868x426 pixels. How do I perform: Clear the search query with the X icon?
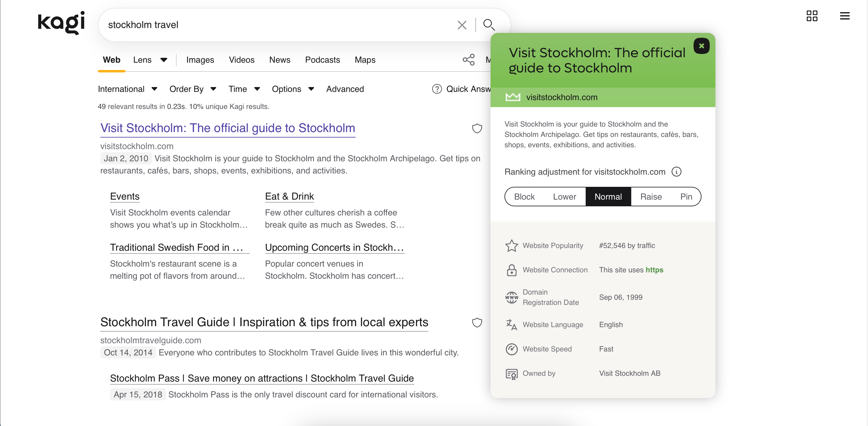coord(462,25)
